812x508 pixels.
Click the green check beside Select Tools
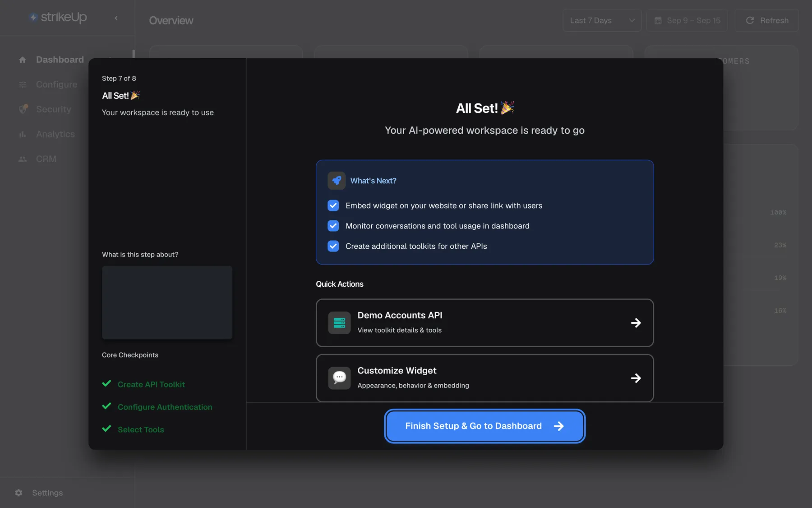[x=106, y=429]
